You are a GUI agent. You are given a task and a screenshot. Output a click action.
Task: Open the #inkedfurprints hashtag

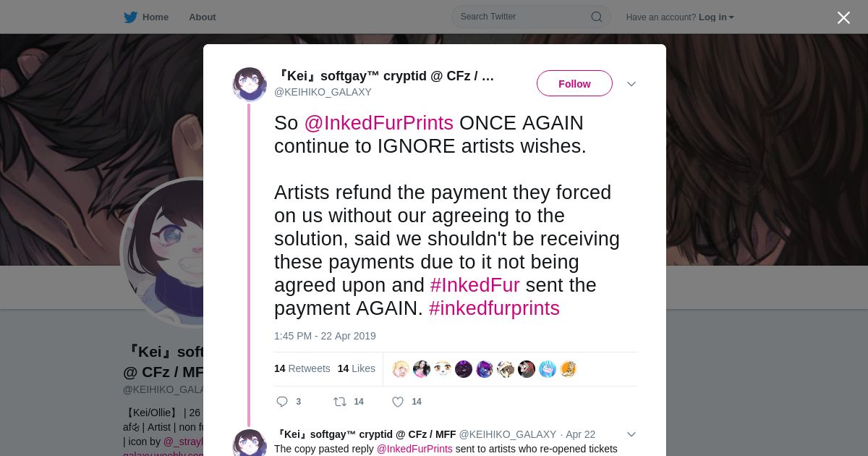494,308
